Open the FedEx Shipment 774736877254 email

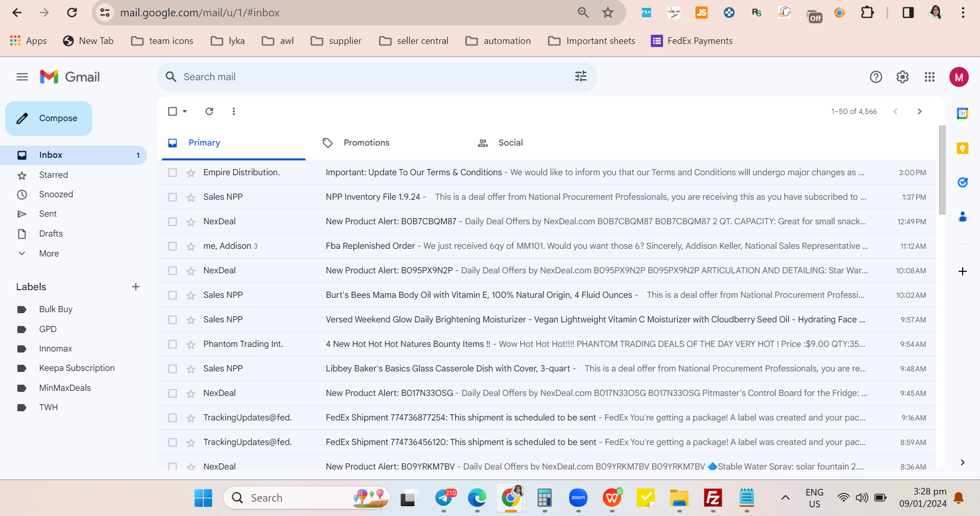click(546, 418)
